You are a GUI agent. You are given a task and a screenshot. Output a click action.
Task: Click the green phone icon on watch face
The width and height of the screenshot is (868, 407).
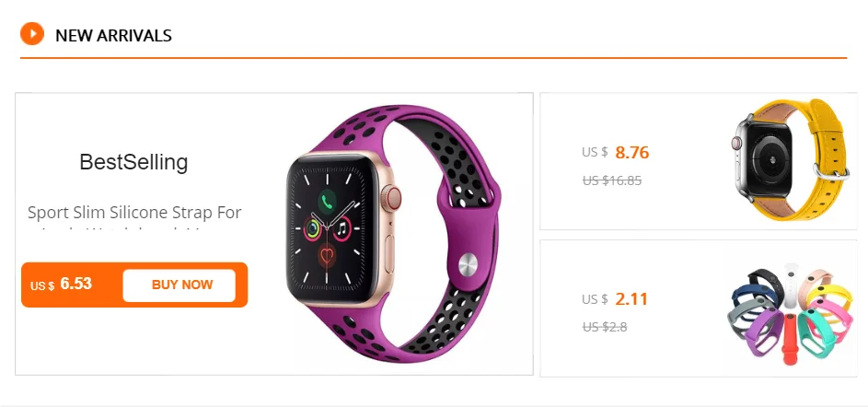point(327,200)
